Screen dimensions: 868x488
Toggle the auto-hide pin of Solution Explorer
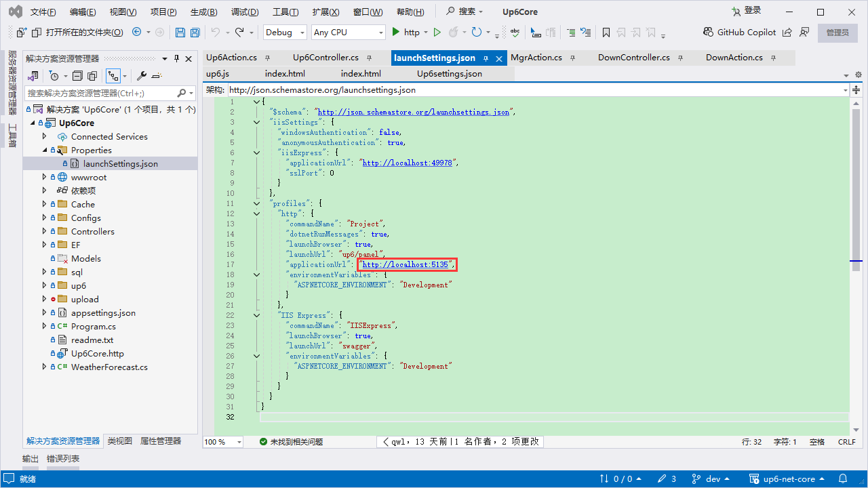click(x=177, y=58)
